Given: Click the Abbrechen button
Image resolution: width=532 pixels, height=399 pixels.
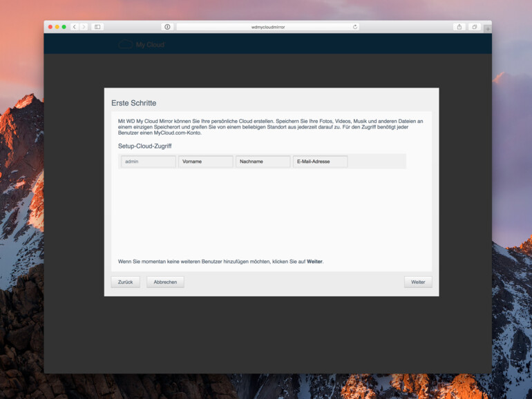Looking at the screenshot, I should coord(165,282).
